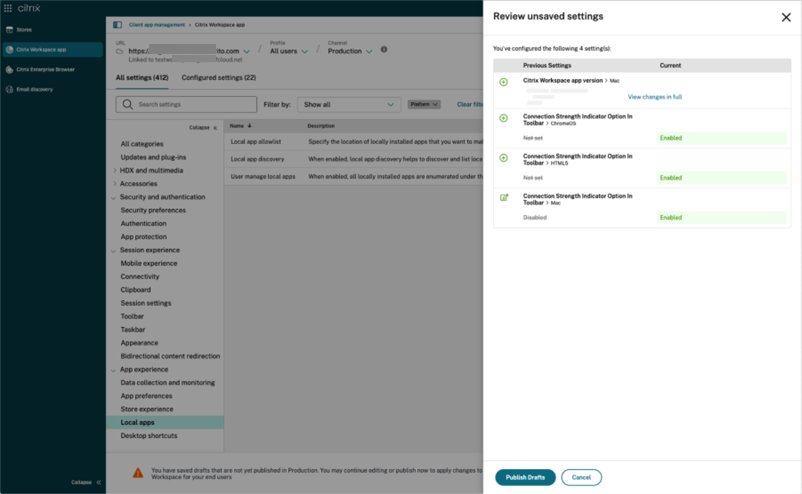Switch to All settings (412) tab
The height and width of the screenshot is (494, 802).
142,78
